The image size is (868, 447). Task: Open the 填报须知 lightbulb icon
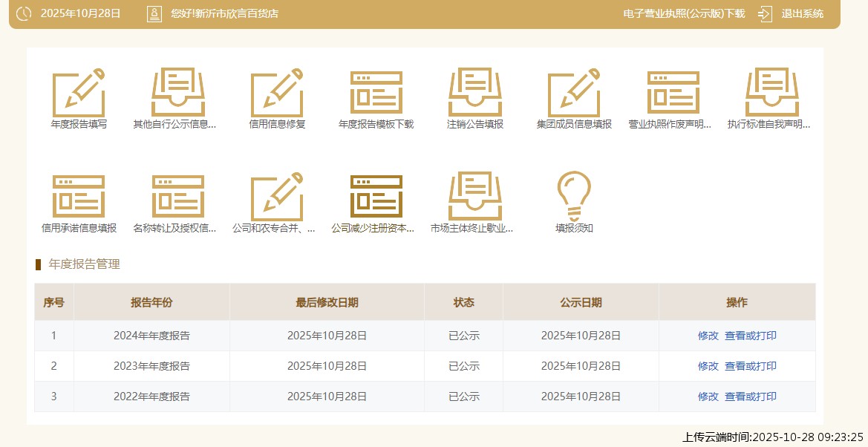[574, 197]
